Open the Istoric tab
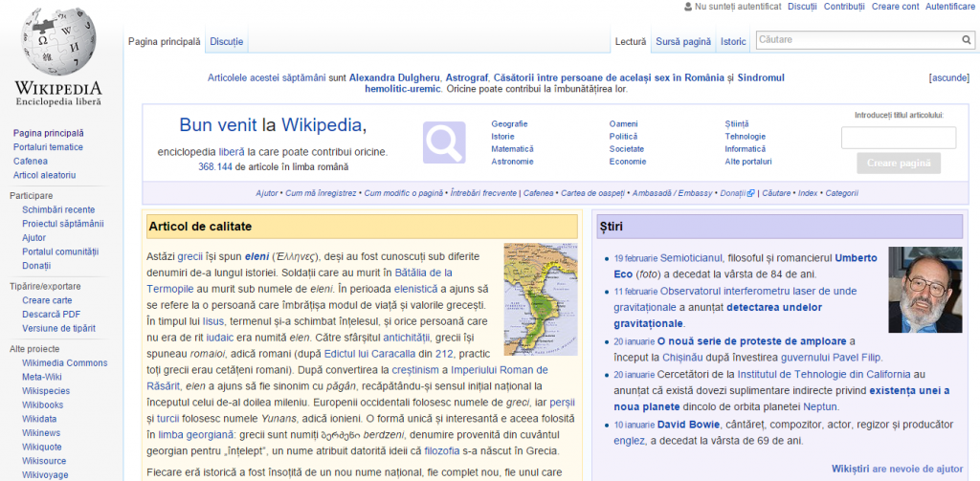Image resolution: width=980 pixels, height=481 pixels. point(733,42)
